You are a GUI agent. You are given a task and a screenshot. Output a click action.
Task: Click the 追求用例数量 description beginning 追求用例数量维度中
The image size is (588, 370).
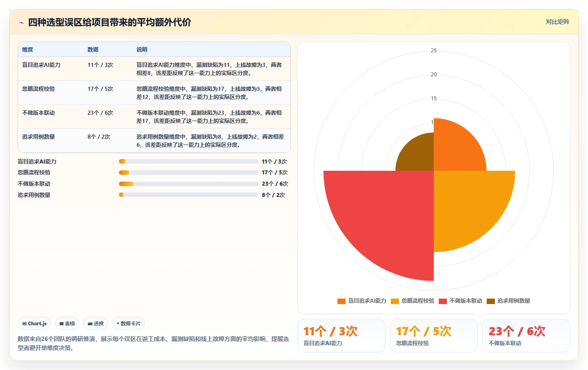[210, 141]
